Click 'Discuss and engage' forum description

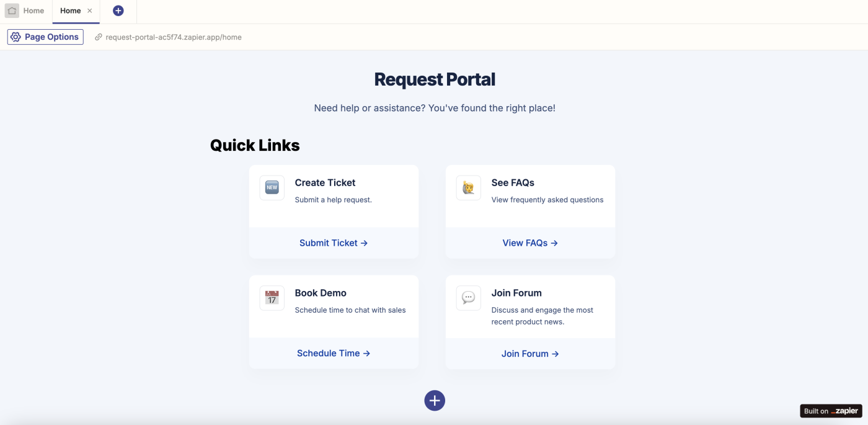pyautogui.click(x=542, y=316)
